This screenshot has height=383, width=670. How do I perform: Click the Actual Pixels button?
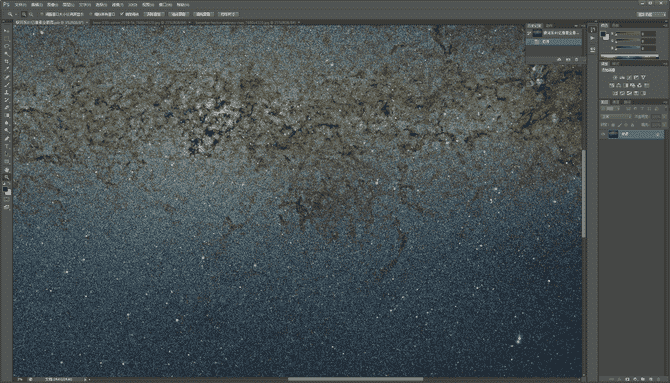pyautogui.click(x=153, y=14)
